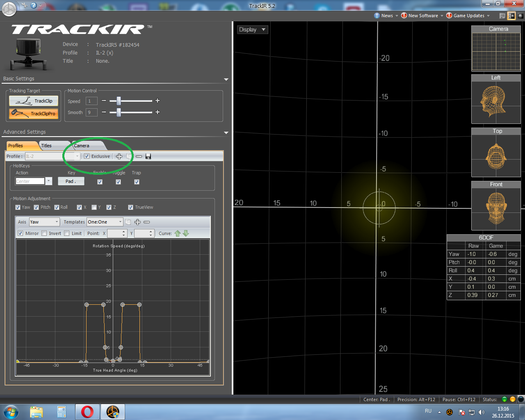
Task: Open Windows Explorer from taskbar
Action: [37, 412]
